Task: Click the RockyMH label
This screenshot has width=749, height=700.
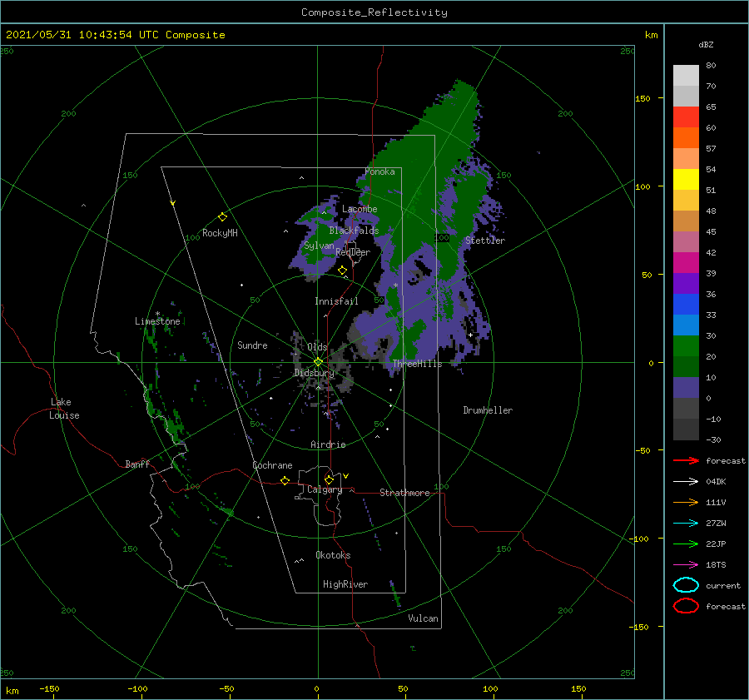Action: tap(220, 233)
